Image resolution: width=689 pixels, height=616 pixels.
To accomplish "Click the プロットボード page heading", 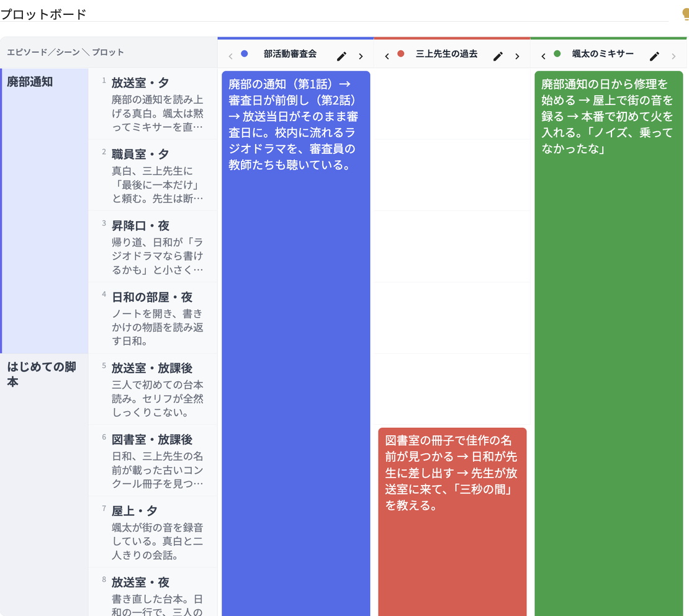I will [x=43, y=14].
